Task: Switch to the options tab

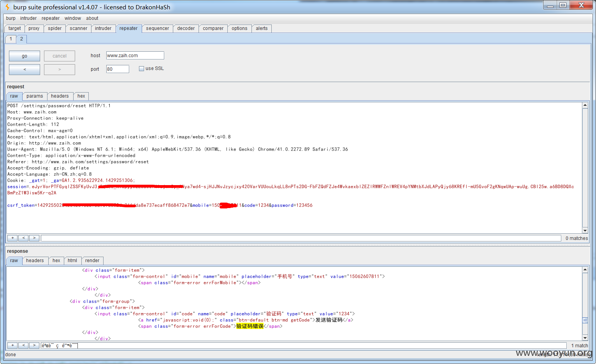Action: [x=239, y=28]
